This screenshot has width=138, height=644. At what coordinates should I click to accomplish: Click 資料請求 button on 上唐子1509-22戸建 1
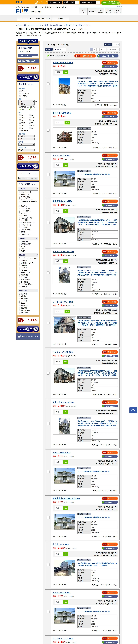tap(110, 63)
